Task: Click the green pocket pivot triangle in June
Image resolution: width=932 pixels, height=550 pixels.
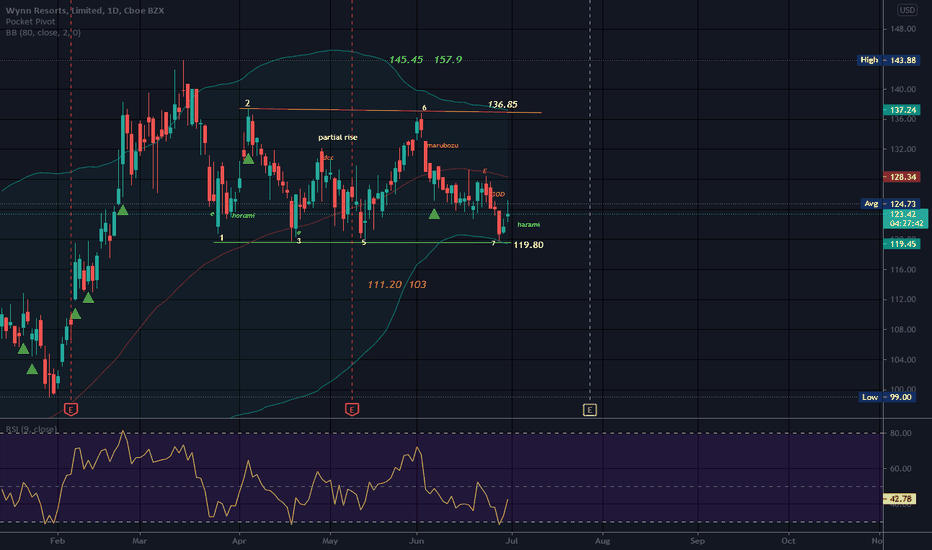Action: pyautogui.click(x=434, y=213)
